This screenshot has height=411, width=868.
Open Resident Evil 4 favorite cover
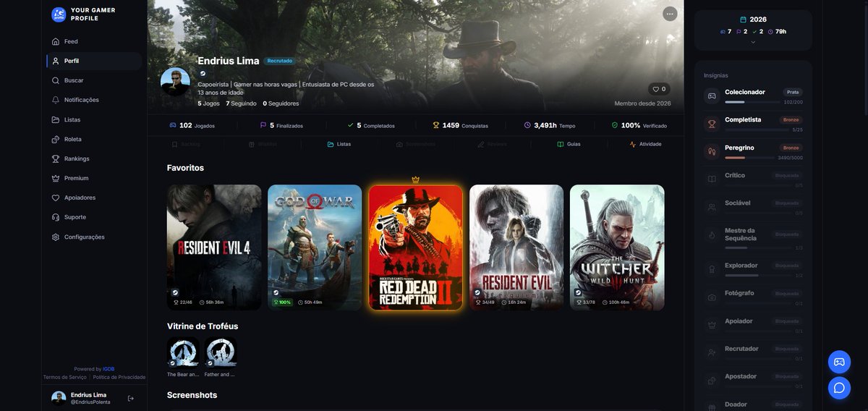[x=214, y=247]
